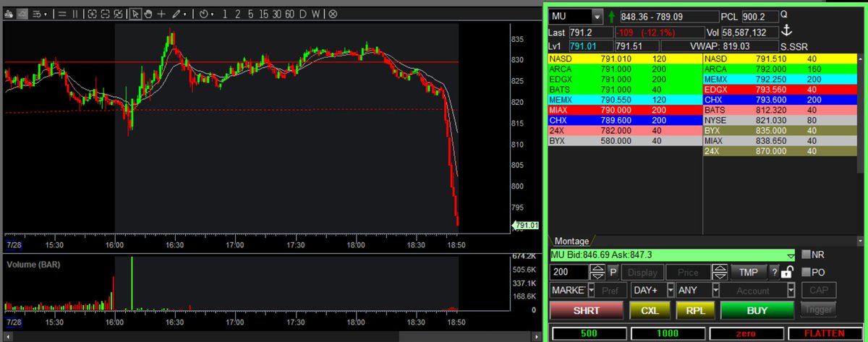This screenshot has height=342, width=868.
Task: Select the area chart style icon
Action: click(22, 14)
